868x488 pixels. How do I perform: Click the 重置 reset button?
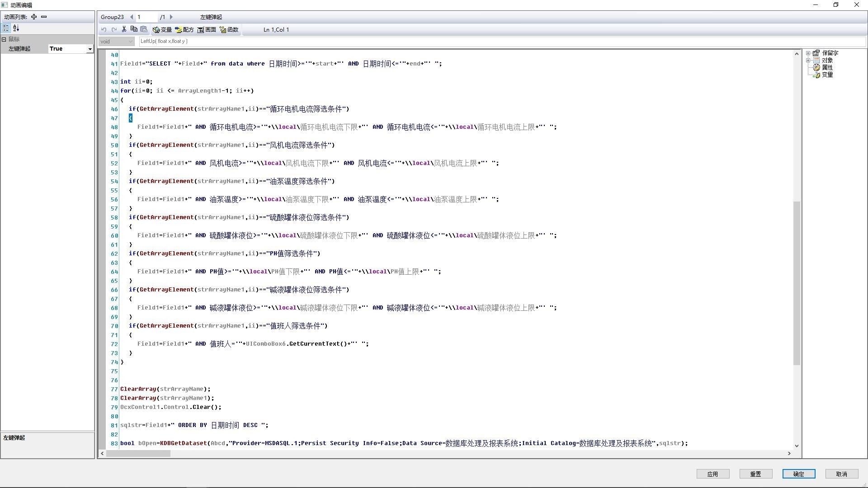click(755, 474)
